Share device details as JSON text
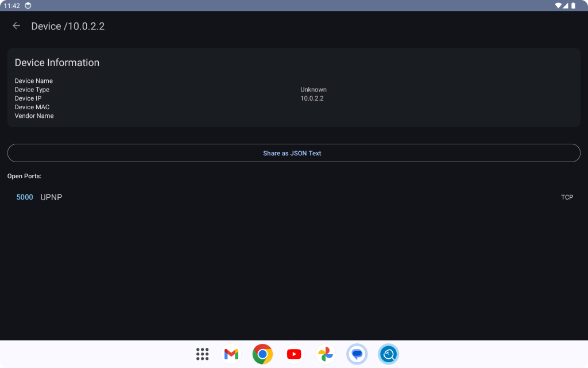The image size is (588, 368). [x=293, y=153]
